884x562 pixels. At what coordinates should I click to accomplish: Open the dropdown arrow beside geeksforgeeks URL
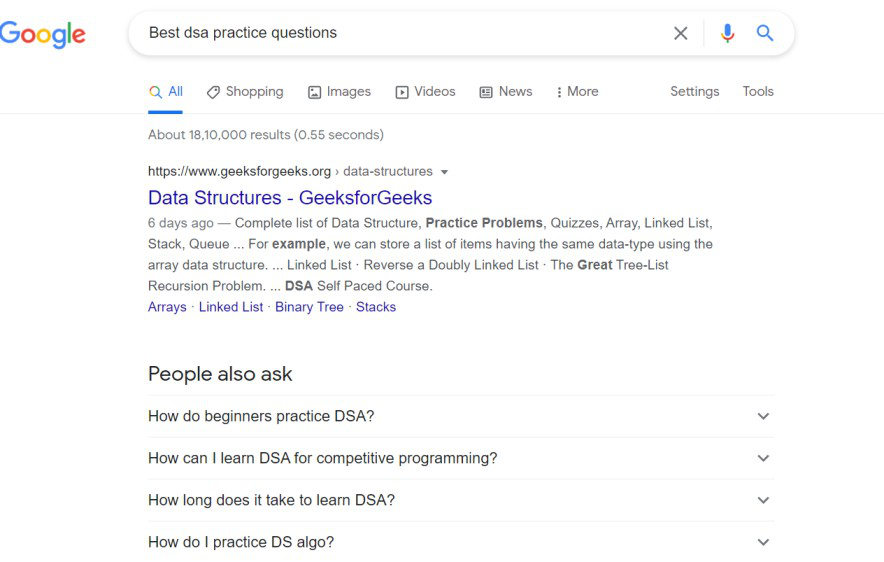(444, 172)
